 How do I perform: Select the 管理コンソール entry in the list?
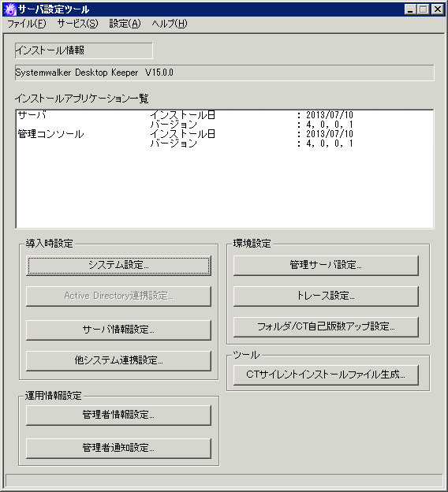[x=50, y=134]
